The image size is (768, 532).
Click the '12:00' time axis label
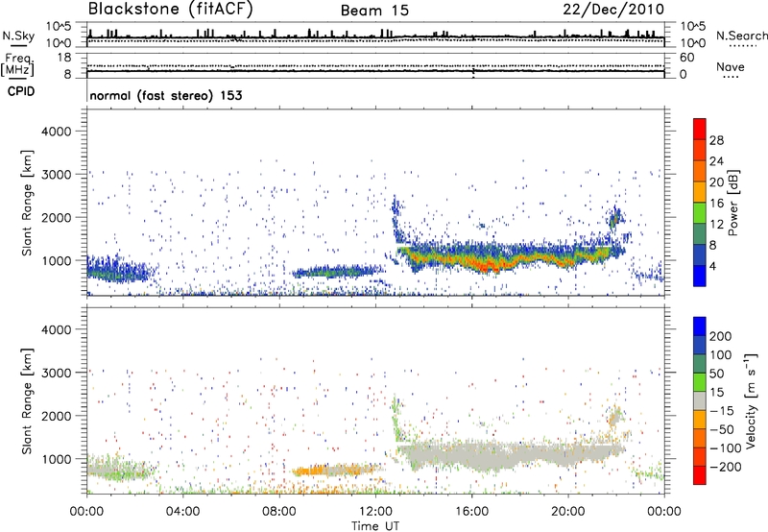coord(375,512)
